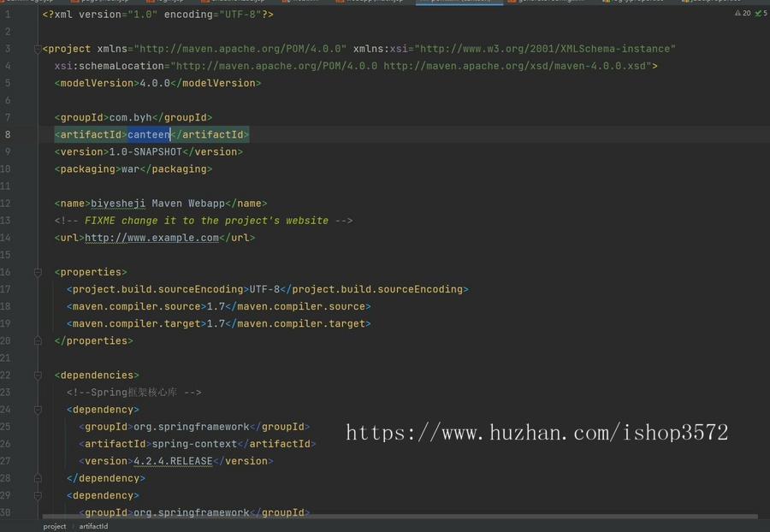Screen dimensions: 770x532
Task: Click the FIXME comment text
Action: (206, 221)
